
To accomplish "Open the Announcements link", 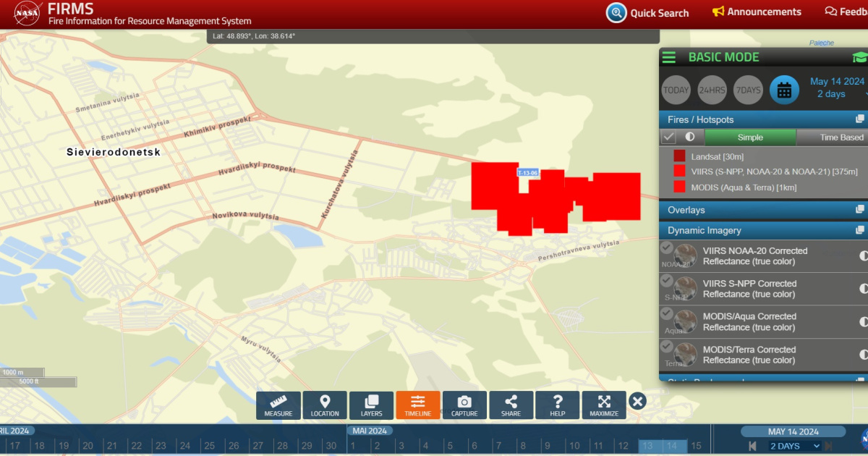I will 765,12.
